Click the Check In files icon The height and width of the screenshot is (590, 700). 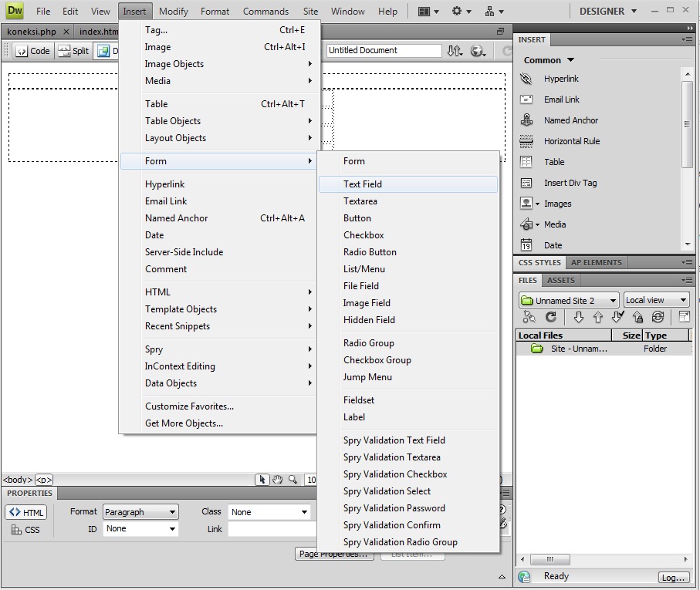[x=638, y=317]
